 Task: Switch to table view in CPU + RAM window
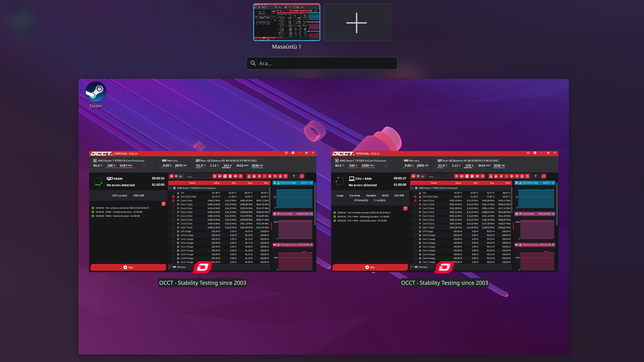click(x=418, y=176)
